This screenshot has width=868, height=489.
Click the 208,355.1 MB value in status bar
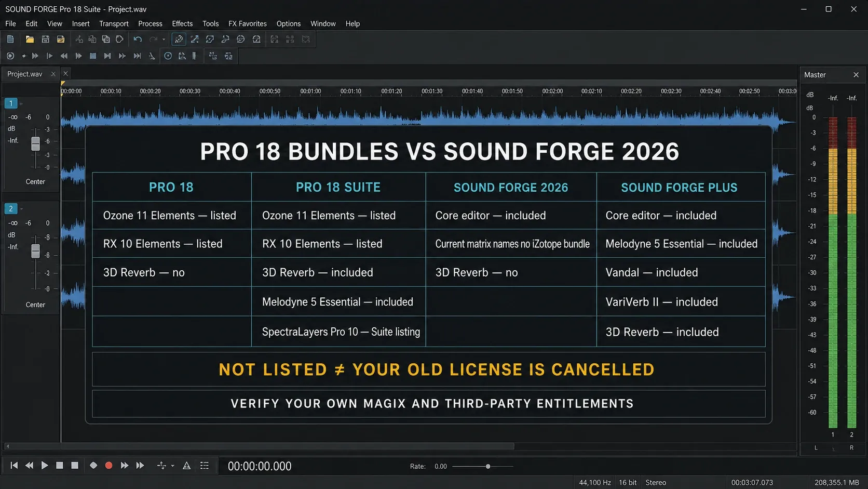tap(837, 482)
